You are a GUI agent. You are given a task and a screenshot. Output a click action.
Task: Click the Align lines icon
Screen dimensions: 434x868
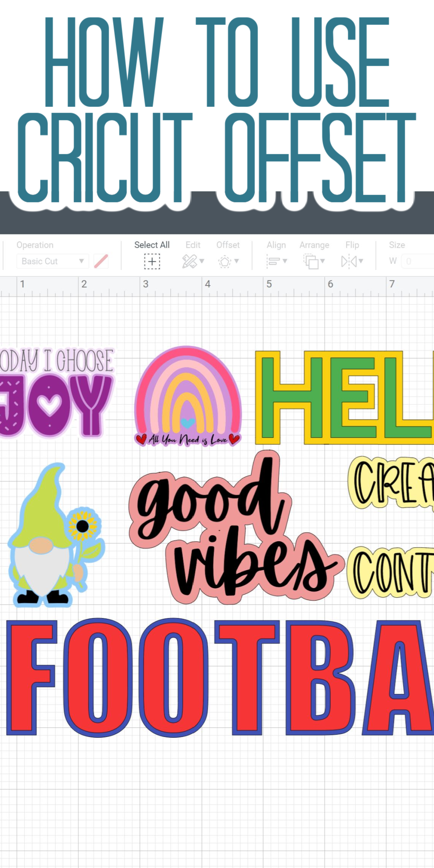[273, 261]
